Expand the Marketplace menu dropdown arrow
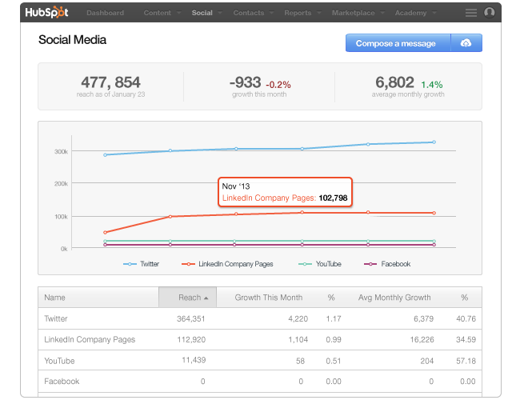 pyautogui.click(x=382, y=13)
